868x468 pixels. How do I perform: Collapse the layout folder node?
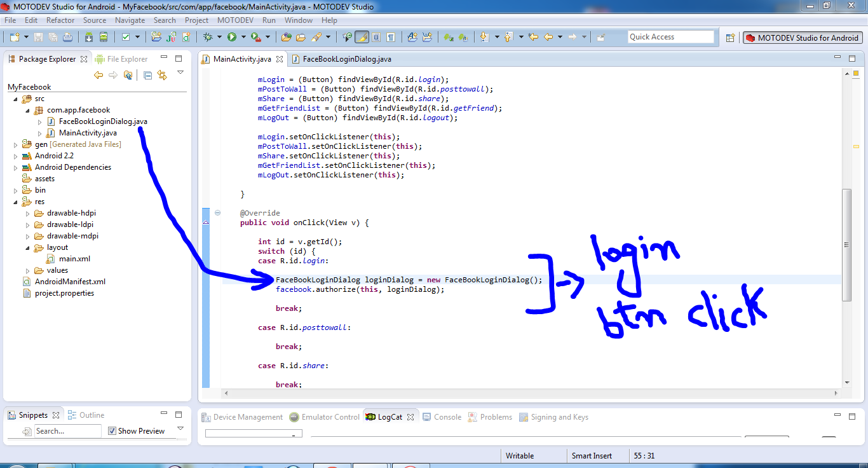(27, 247)
